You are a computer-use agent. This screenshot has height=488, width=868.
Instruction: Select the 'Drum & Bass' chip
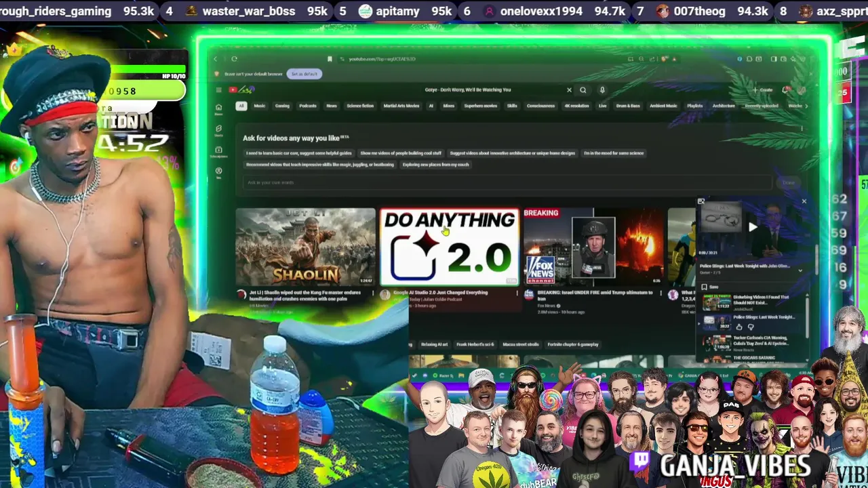point(628,106)
